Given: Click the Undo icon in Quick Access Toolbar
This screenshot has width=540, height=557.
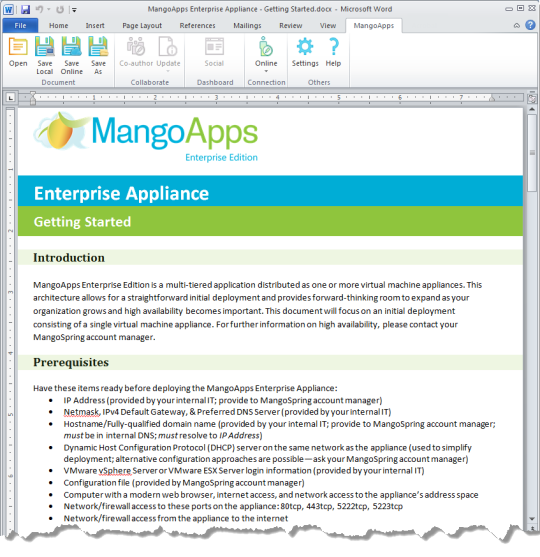Looking at the screenshot, I should pyautogui.click(x=39, y=9).
